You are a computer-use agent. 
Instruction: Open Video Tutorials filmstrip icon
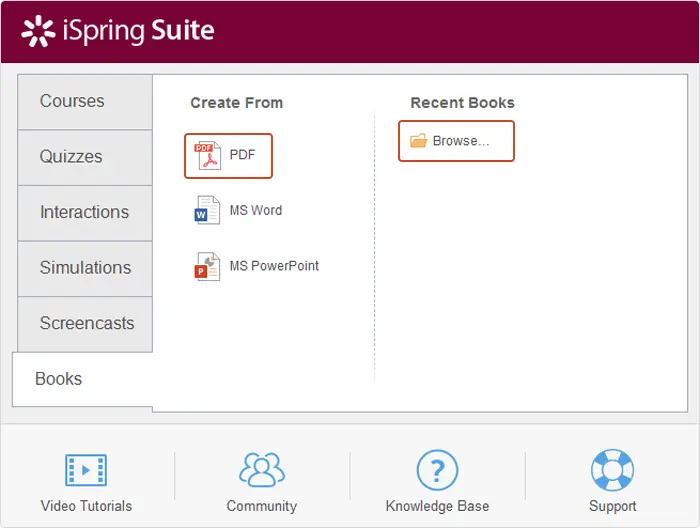click(86, 470)
